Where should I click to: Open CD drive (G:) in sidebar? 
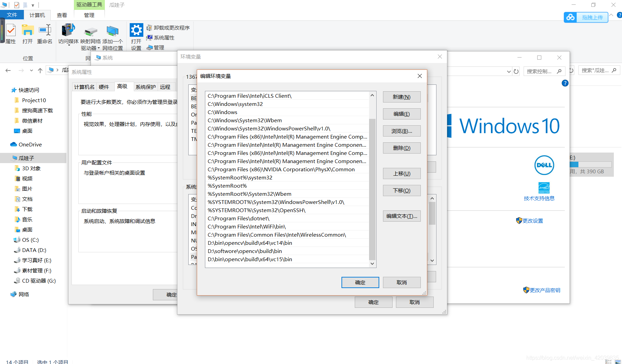click(x=35, y=281)
